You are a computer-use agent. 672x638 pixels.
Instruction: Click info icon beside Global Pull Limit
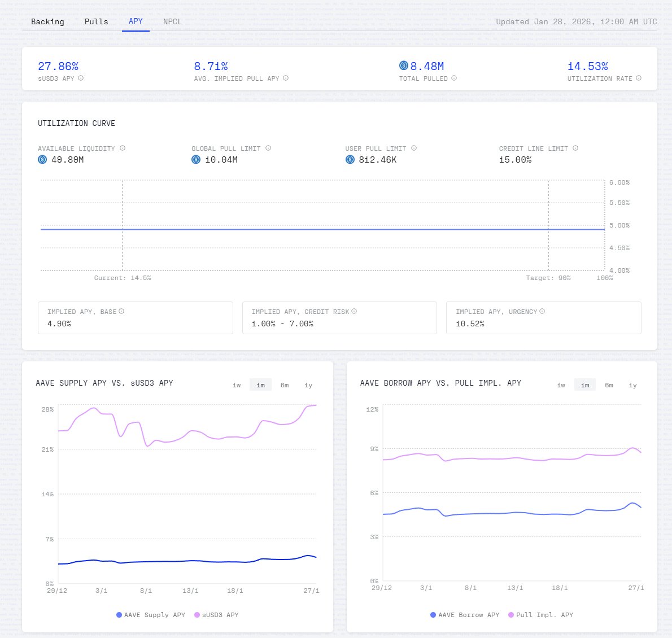pyautogui.click(x=268, y=148)
